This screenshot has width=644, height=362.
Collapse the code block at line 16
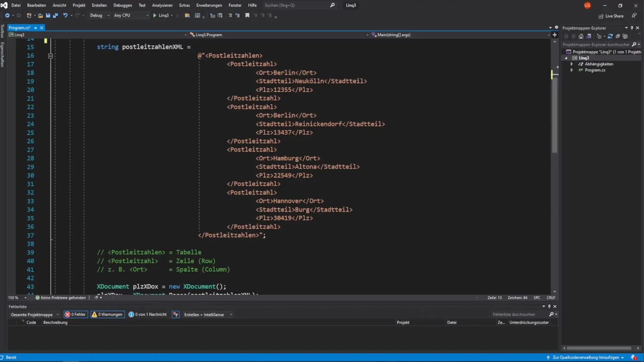pos(50,56)
